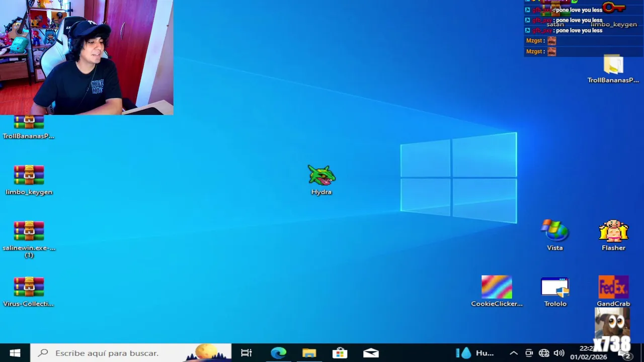The width and height of the screenshot is (644, 362).
Task: Select the limbo_keygen red key icon
Action: click(x=614, y=14)
